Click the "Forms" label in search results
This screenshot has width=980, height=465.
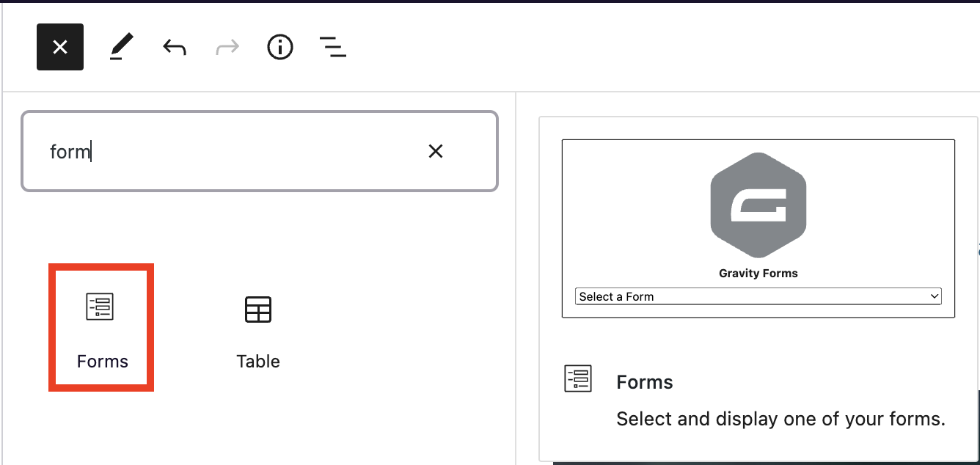click(102, 362)
